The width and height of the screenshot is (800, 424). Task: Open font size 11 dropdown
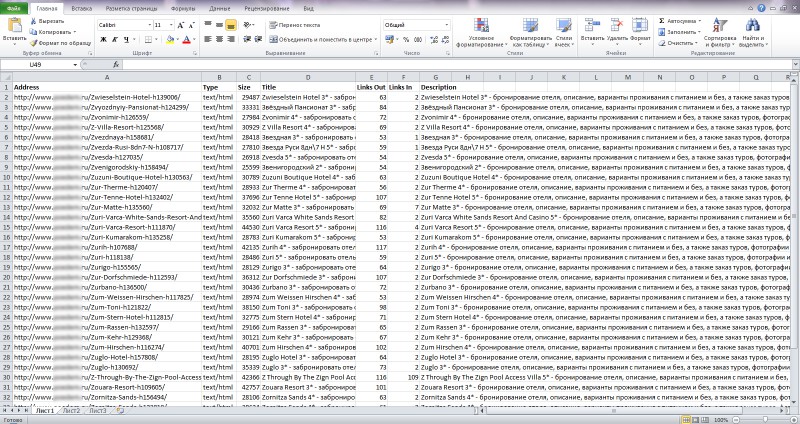point(171,25)
